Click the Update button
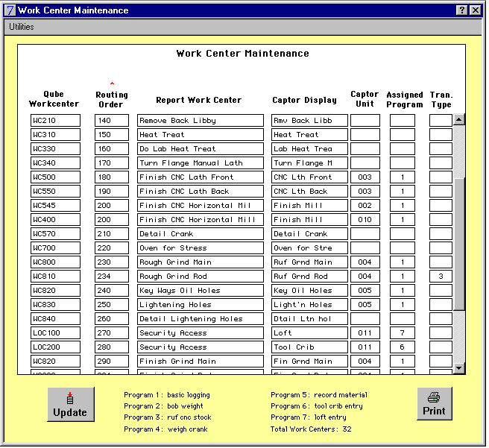The width and height of the screenshot is (489, 448). (x=71, y=405)
